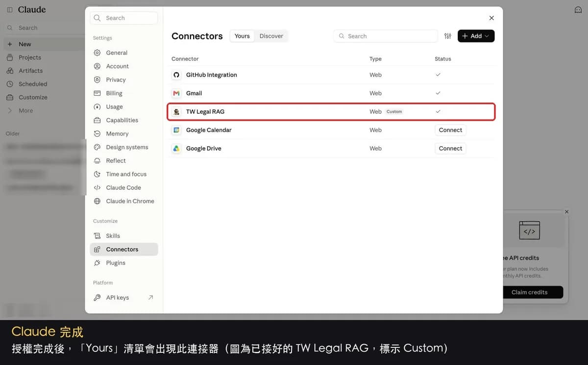Select the GitHub Integration connector row
The image size is (588, 365).
(332, 75)
